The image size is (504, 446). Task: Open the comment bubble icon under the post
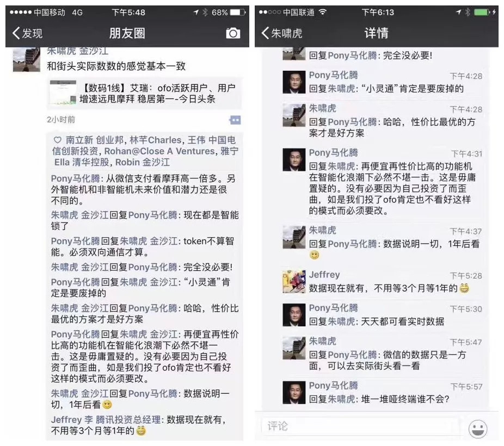235,120
